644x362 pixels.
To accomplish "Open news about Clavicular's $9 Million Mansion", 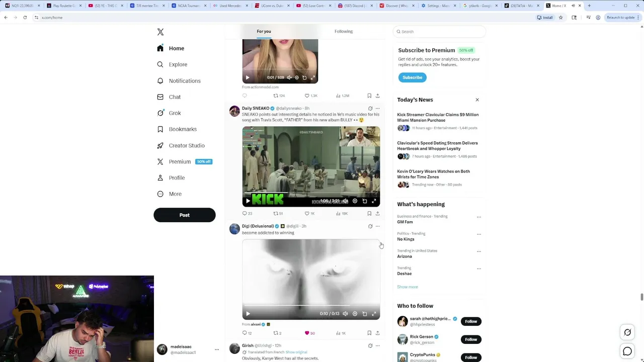I will (x=438, y=118).
